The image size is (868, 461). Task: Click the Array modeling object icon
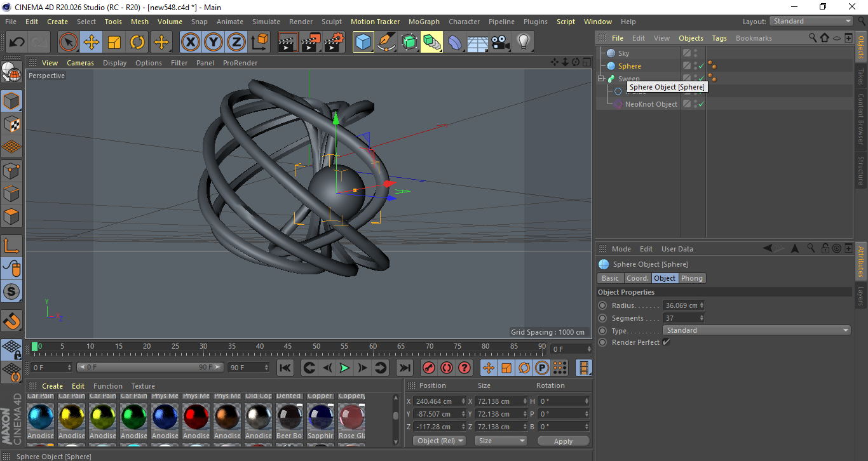click(431, 43)
